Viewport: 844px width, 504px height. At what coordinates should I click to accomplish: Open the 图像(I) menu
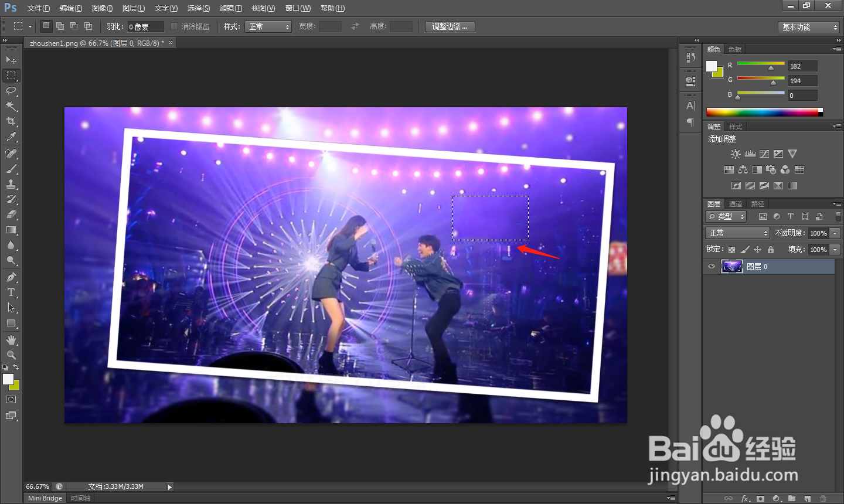point(103,8)
